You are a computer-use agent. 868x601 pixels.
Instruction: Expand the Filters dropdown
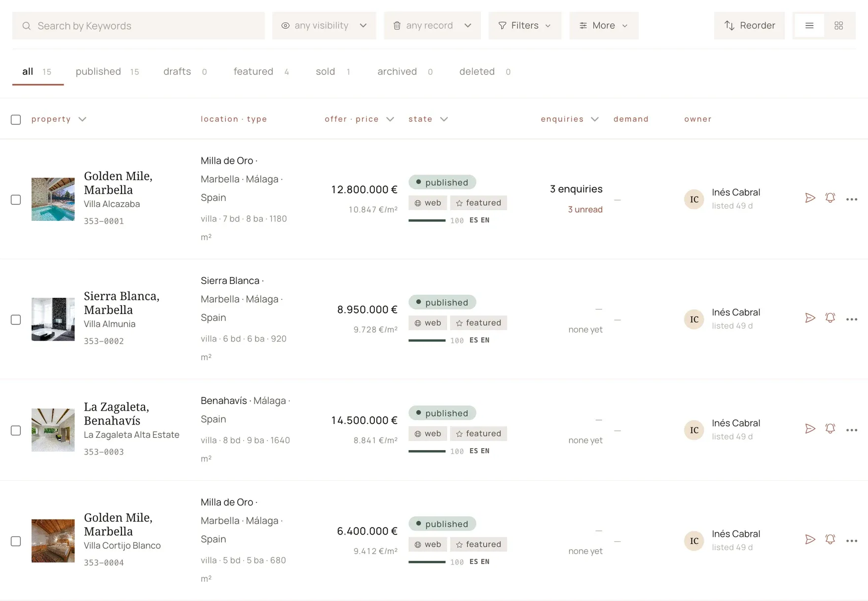click(525, 26)
